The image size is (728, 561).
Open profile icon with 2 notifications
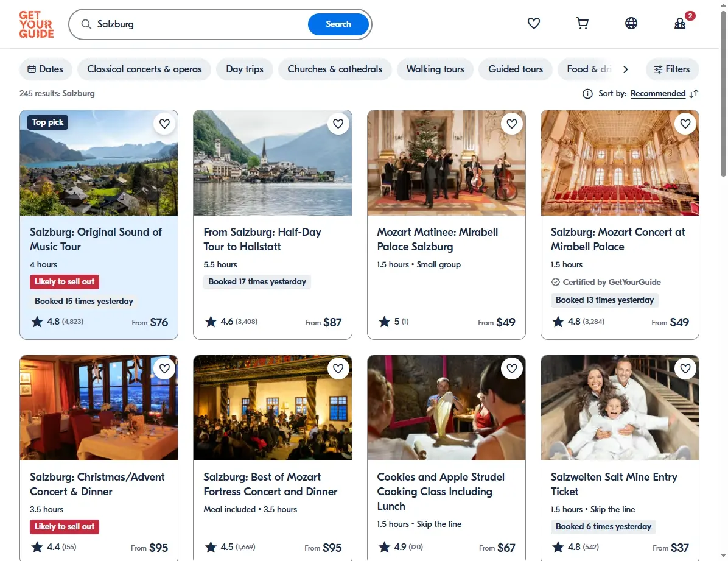tap(680, 23)
